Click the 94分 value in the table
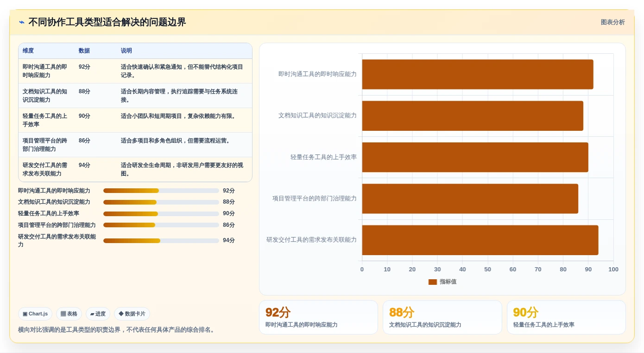The image size is (644, 353). tap(84, 165)
